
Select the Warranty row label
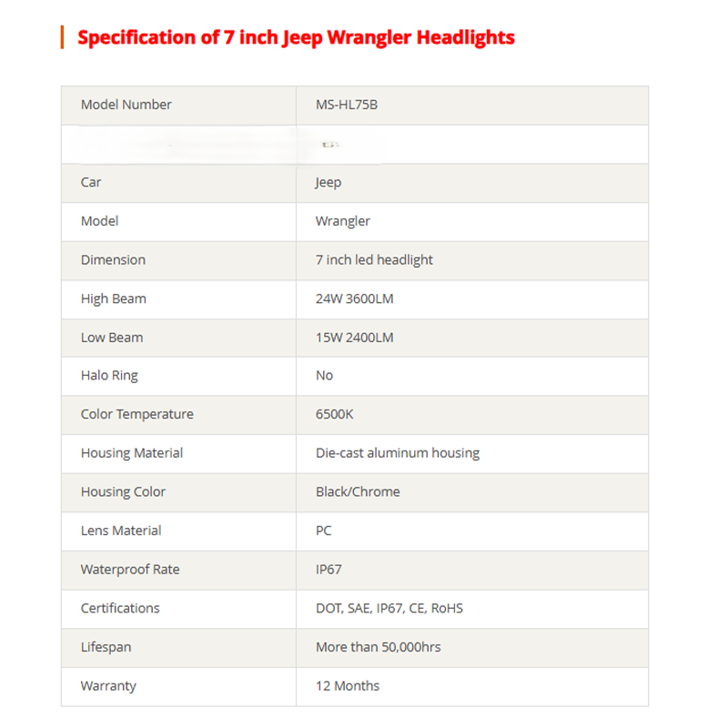point(107,686)
